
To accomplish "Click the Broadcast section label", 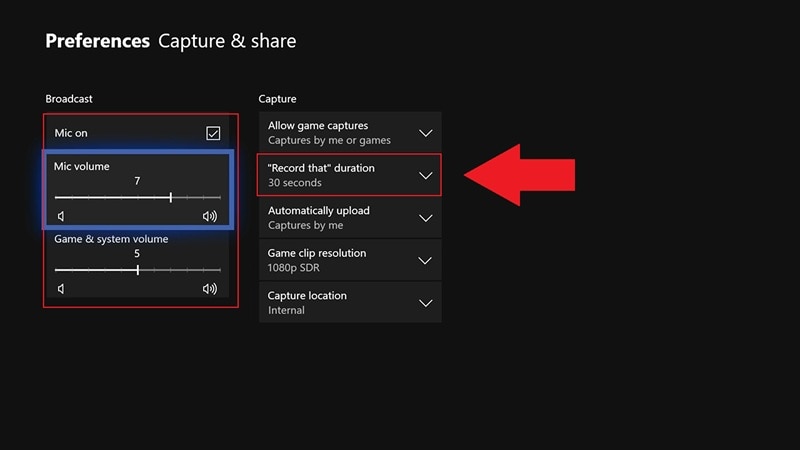I will (69, 99).
